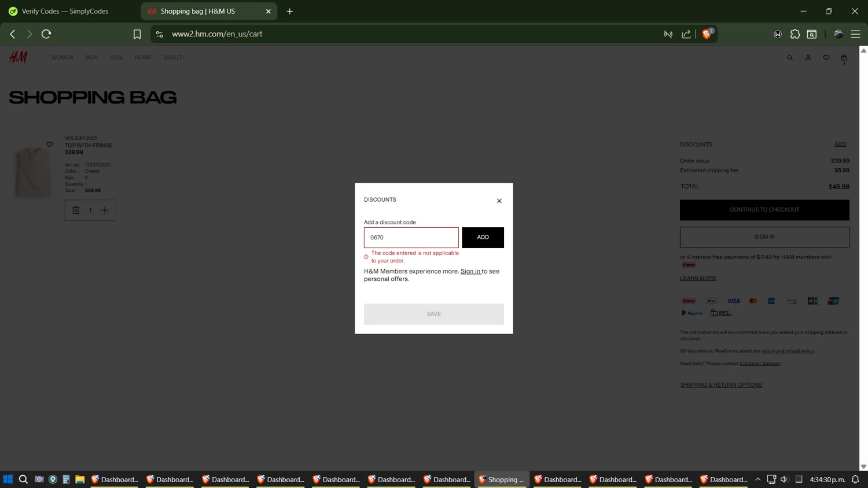Open the volume control in tray

click(784, 479)
